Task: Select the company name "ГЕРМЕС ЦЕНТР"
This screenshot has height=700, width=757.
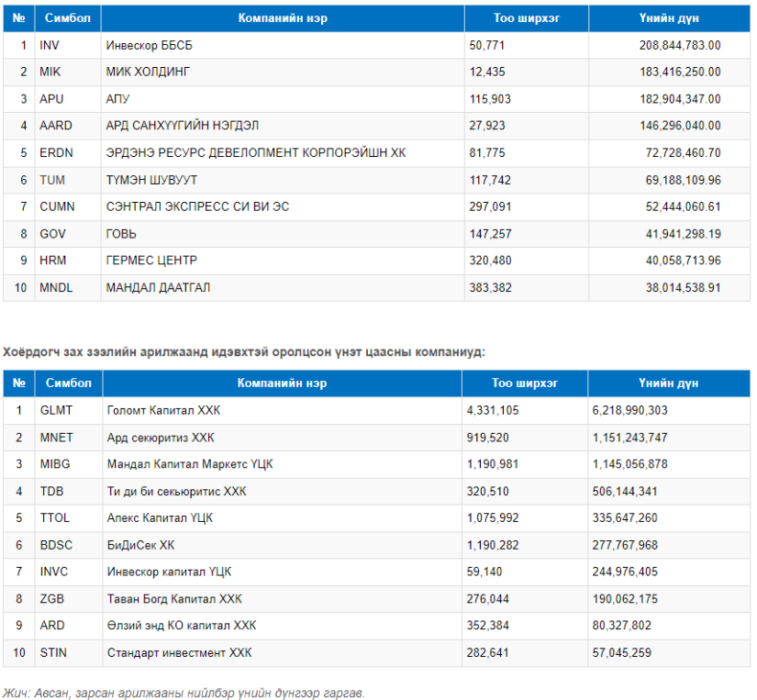Action: pyautogui.click(x=151, y=261)
